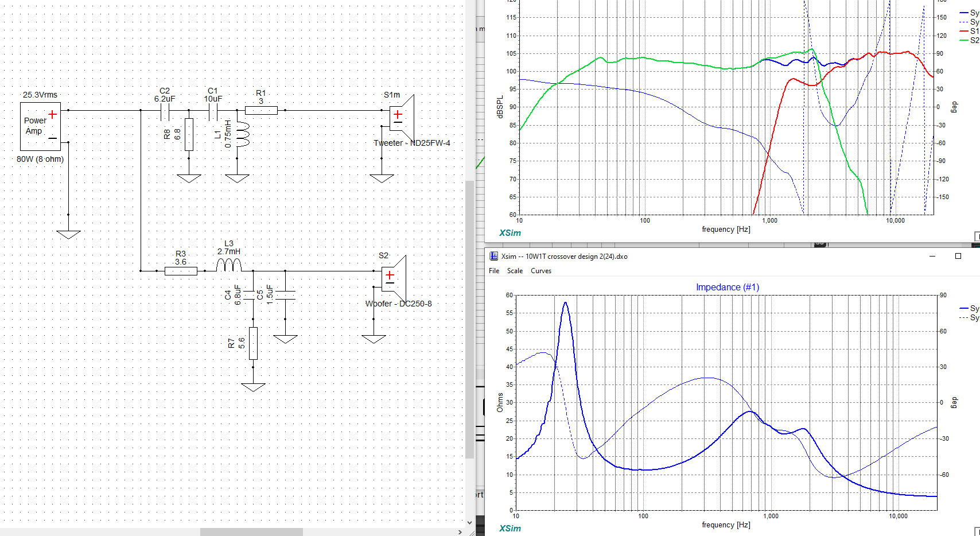The image size is (980, 536).
Task: Select ground symbol below the woofer
Action: coord(374,339)
